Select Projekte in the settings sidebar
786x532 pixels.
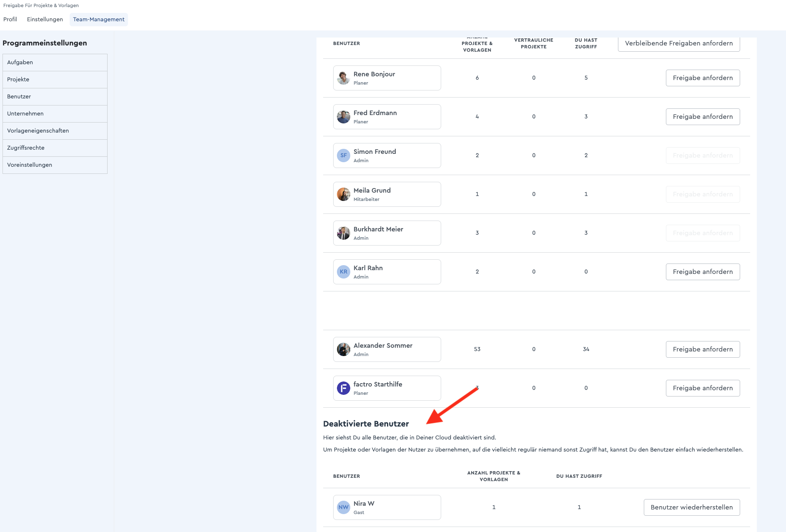55,80
